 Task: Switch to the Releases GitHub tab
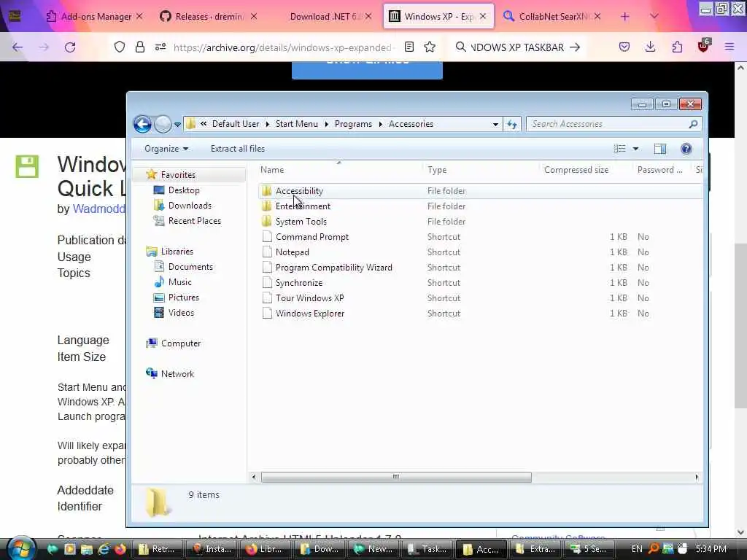point(209,17)
